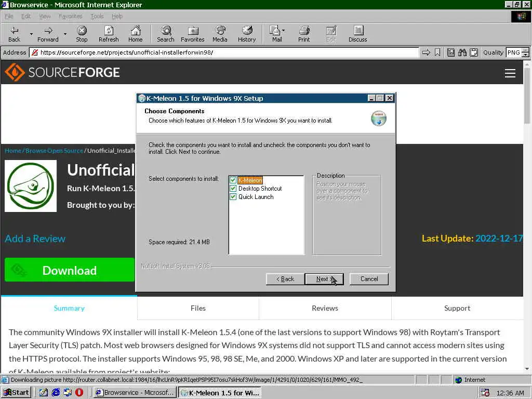Click the Print toolbar icon
Viewport: 532px width, 399px height.
point(304,34)
